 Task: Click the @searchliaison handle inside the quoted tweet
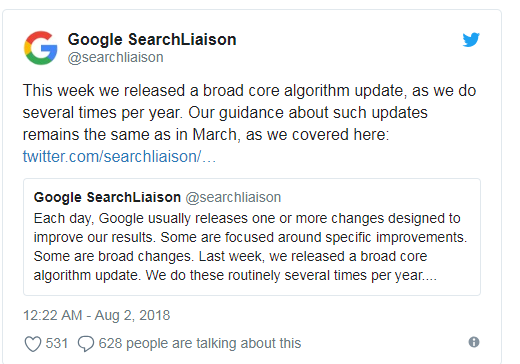(x=233, y=197)
